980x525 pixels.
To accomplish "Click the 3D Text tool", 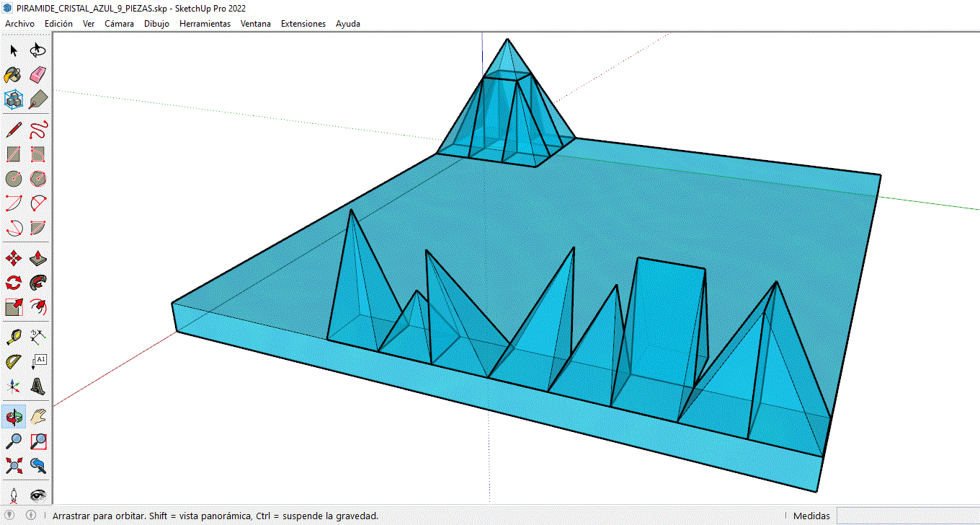I will click(39, 387).
